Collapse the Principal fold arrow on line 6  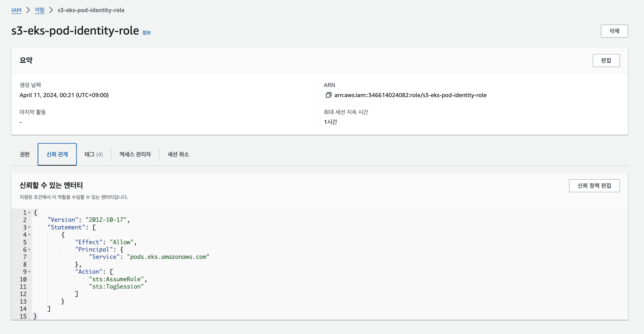29,249
